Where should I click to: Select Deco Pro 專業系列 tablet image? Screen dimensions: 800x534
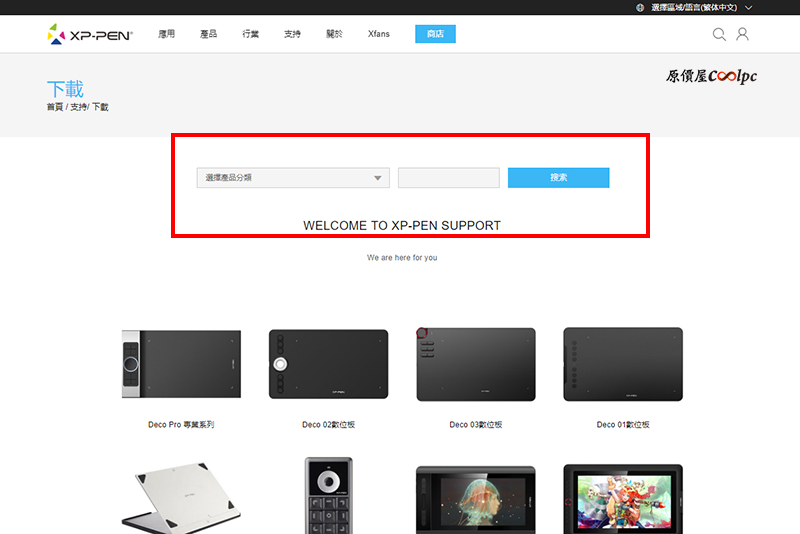tap(181, 364)
